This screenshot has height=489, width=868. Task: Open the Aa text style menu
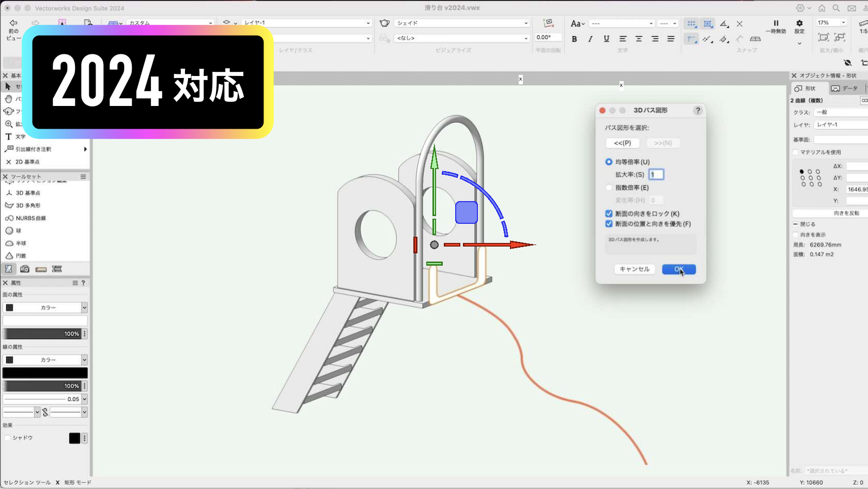coord(577,24)
